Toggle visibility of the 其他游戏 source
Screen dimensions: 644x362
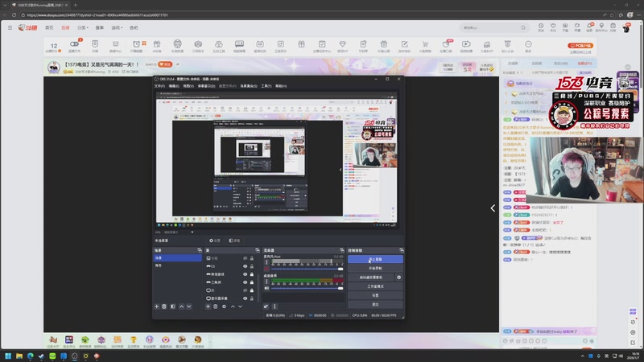tap(246, 274)
